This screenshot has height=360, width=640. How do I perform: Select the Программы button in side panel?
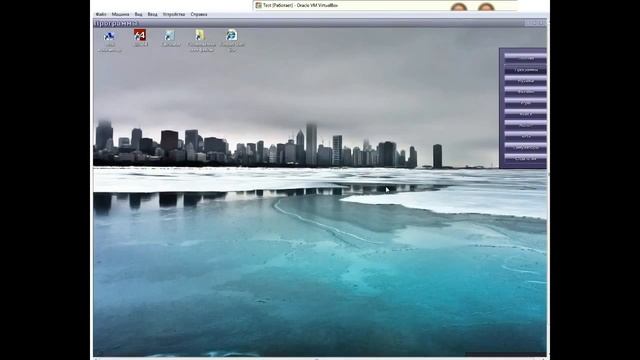525,69
